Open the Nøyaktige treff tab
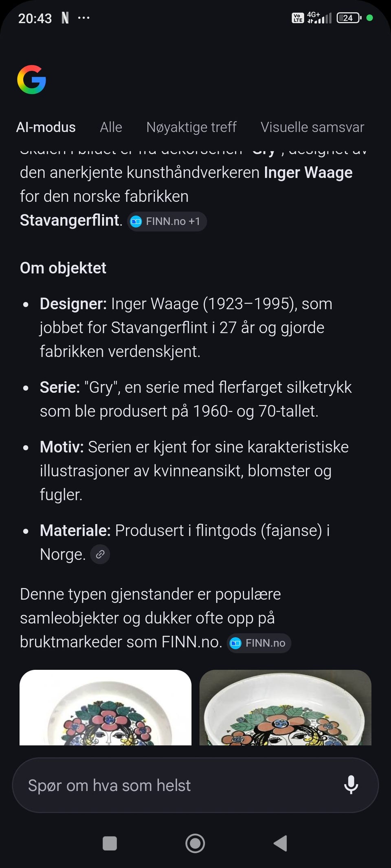 click(191, 127)
